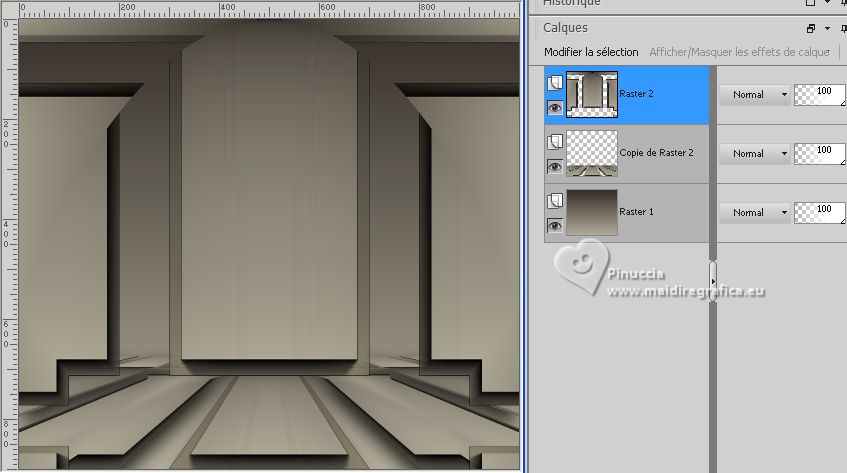Select the Copie de Raster 2 thumbnail
This screenshot has height=473, width=847.
(591, 153)
